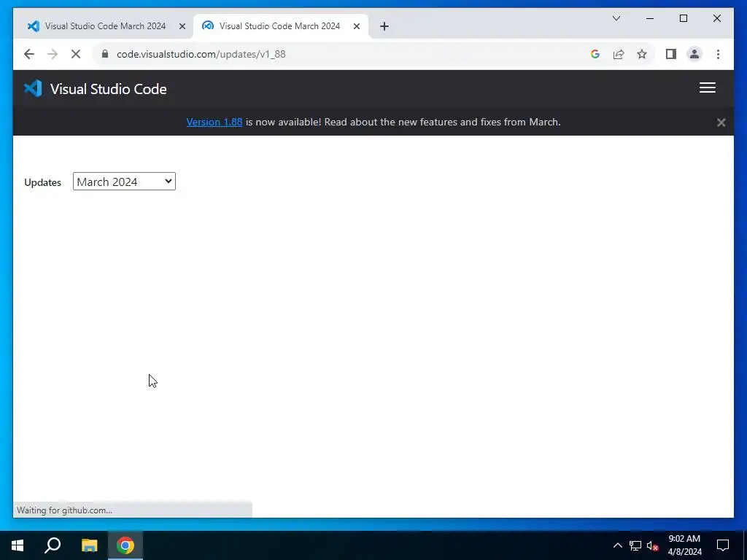Open the Chrome profile menu
747x560 pixels.
(x=694, y=54)
